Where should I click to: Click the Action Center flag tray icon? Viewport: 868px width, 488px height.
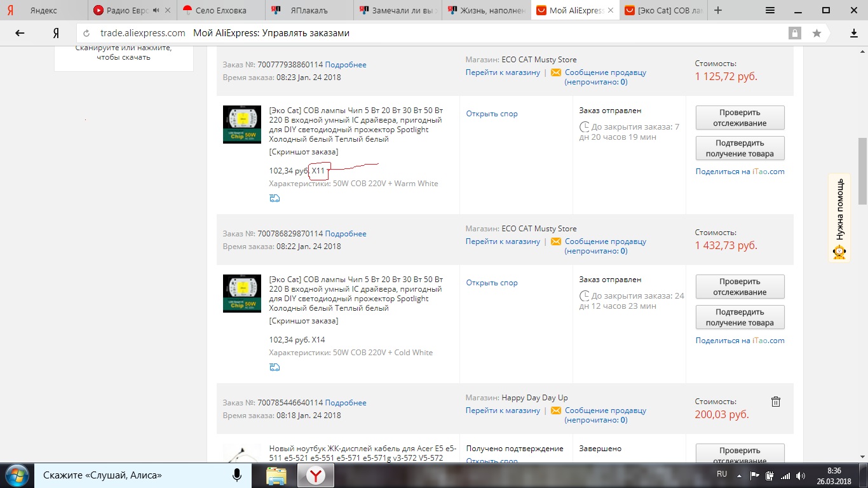coord(755,475)
